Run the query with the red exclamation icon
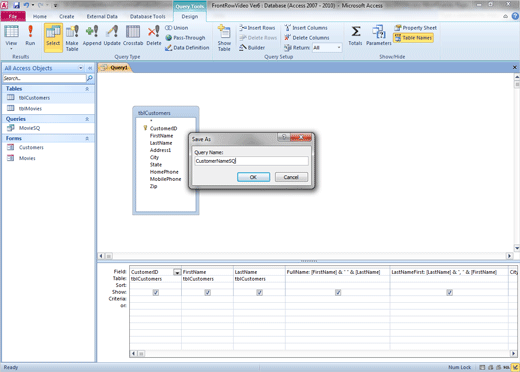520x372 pixels. [x=30, y=35]
